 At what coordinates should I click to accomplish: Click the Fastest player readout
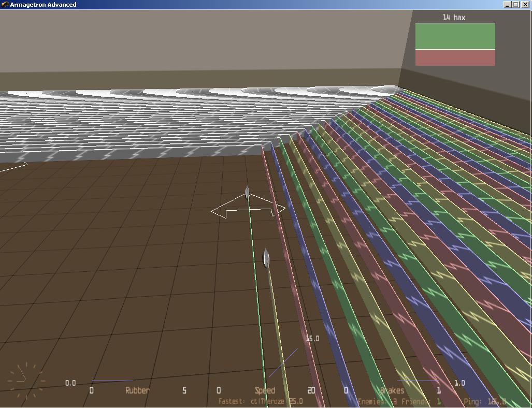(x=261, y=401)
